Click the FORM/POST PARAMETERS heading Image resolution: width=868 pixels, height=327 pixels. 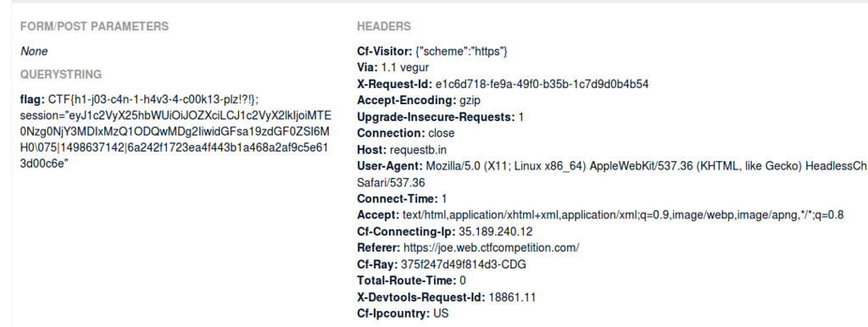[95, 26]
